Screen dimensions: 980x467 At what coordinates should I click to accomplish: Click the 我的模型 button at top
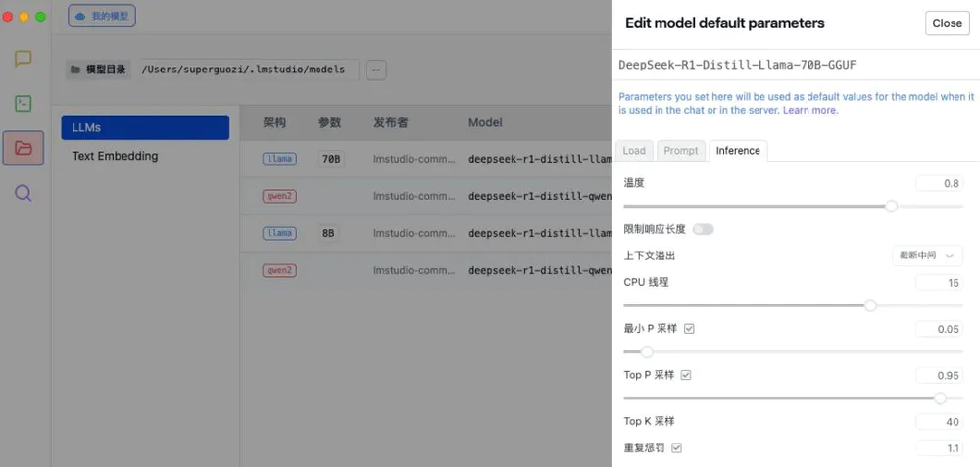pyautogui.click(x=102, y=16)
